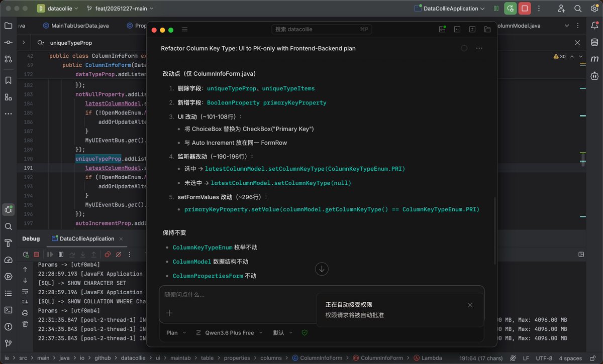
Task: Clear console with trash icon
Action: (x=25, y=324)
